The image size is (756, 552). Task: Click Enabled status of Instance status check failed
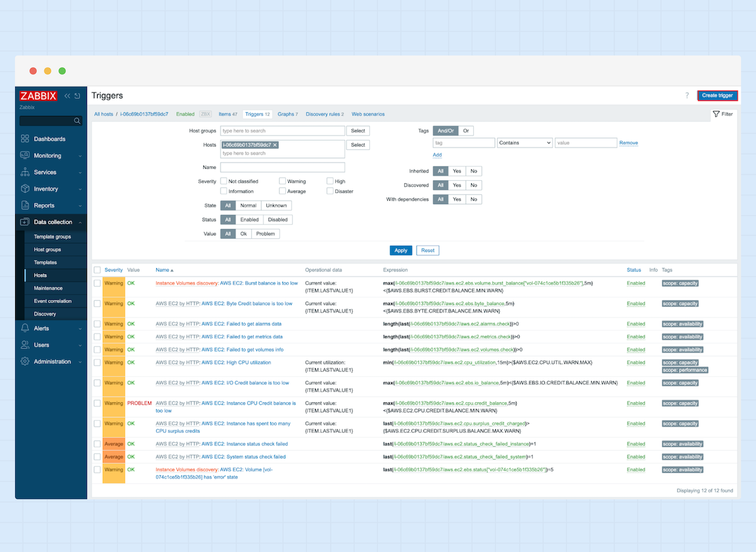click(x=636, y=444)
